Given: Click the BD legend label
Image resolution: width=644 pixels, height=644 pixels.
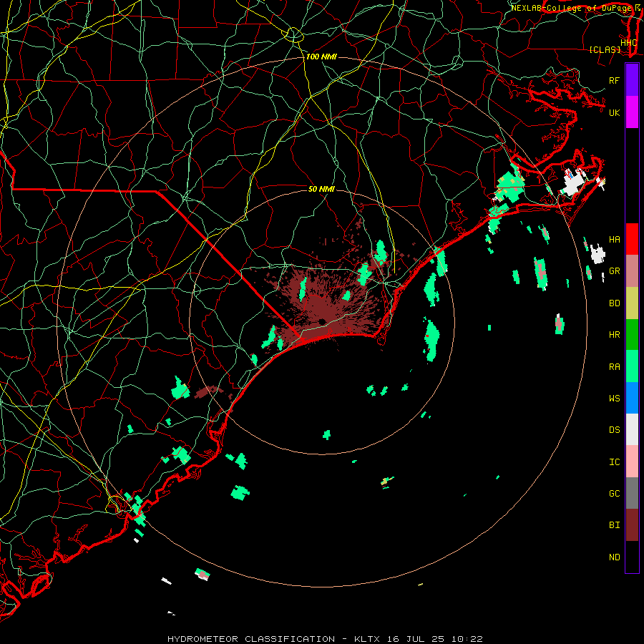Looking at the screenshot, I should coord(614,303).
